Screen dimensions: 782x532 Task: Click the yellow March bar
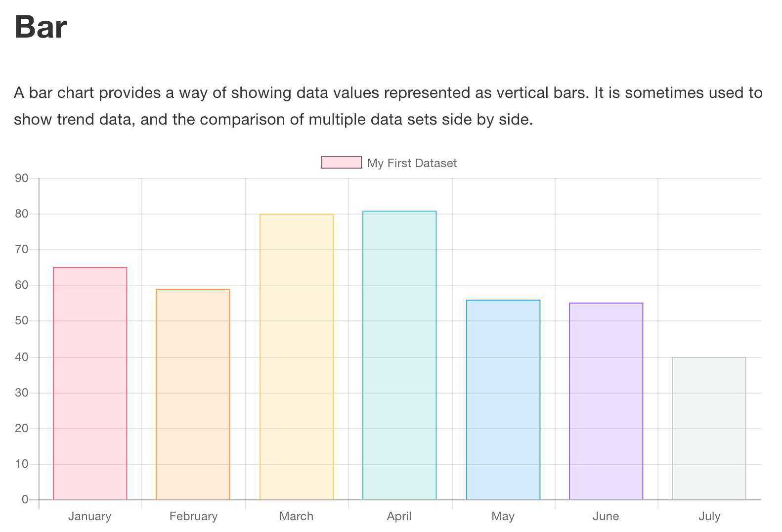click(297, 356)
